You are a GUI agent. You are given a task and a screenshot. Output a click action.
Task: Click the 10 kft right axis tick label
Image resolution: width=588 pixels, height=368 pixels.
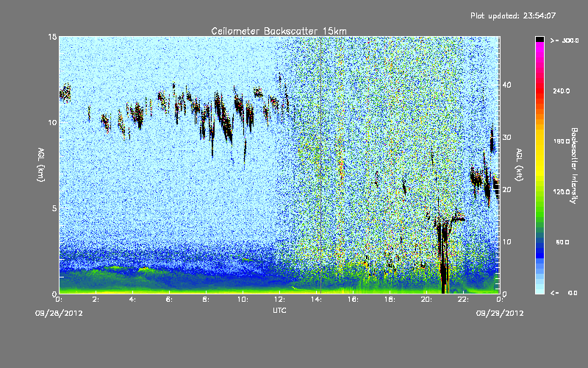[506, 242]
